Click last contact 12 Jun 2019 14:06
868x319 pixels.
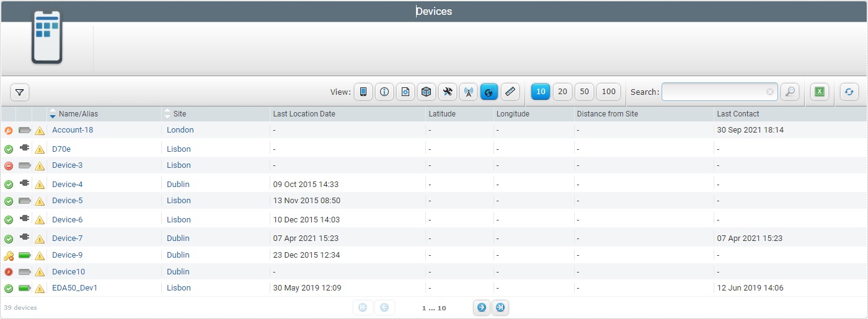[751, 288]
